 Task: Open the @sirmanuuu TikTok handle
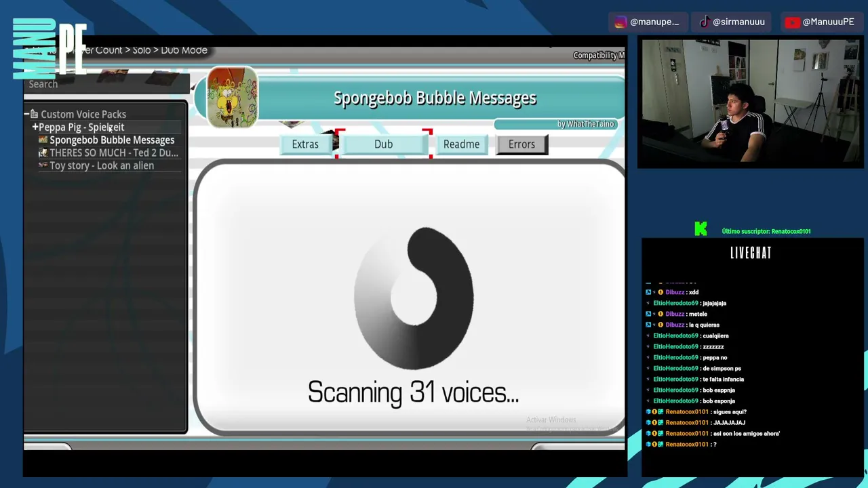click(738, 22)
